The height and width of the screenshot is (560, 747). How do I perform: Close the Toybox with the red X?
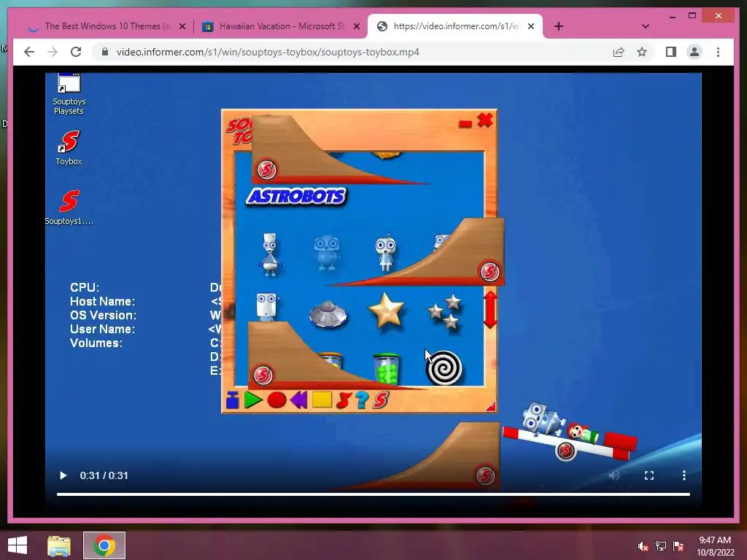485,120
